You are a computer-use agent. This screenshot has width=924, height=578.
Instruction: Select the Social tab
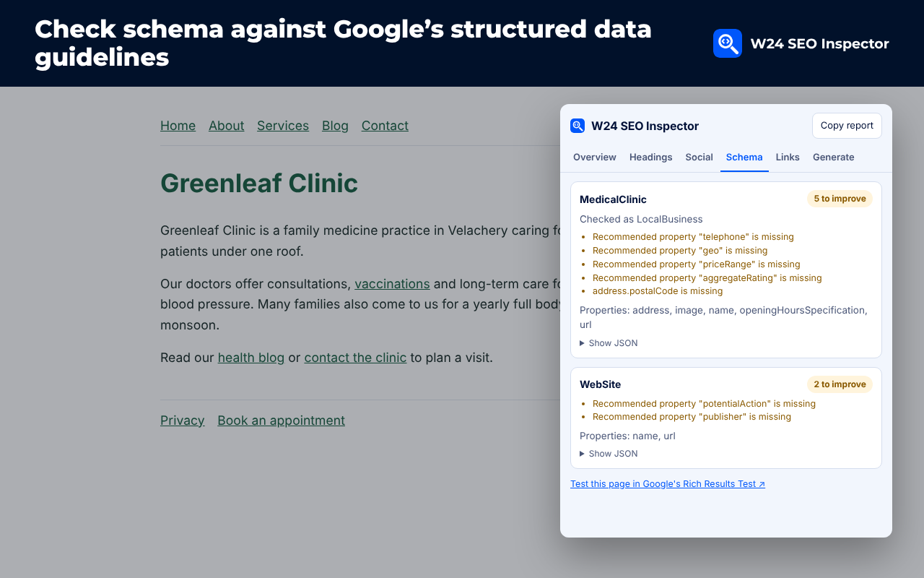click(x=699, y=157)
